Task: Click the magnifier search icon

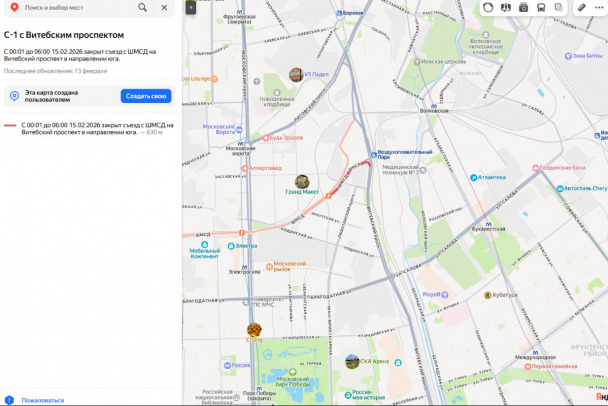Action: click(x=144, y=8)
